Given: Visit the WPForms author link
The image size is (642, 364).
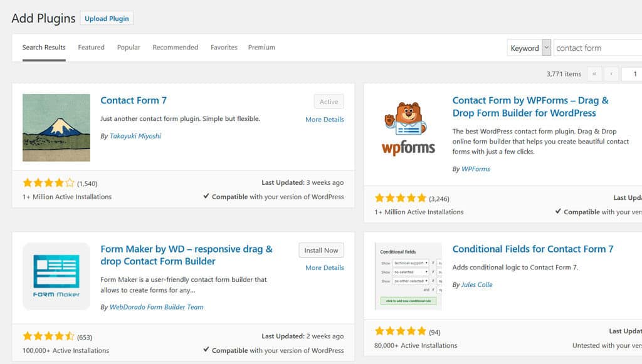Looking at the screenshot, I should 475,169.
